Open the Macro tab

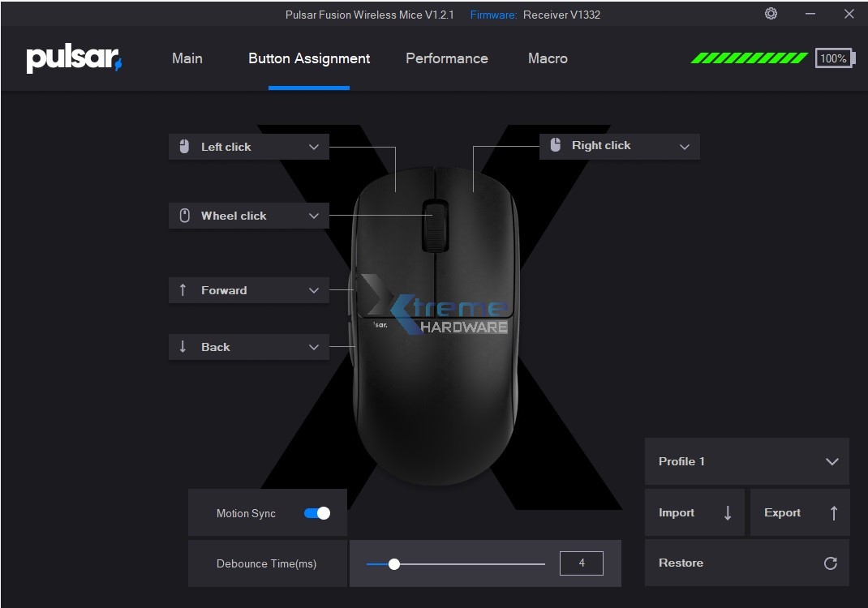(x=548, y=58)
